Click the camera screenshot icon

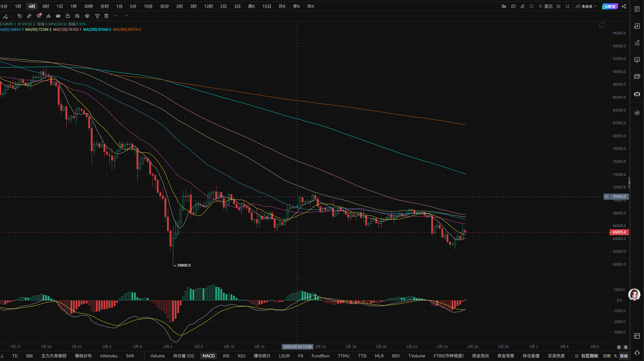point(513,6)
